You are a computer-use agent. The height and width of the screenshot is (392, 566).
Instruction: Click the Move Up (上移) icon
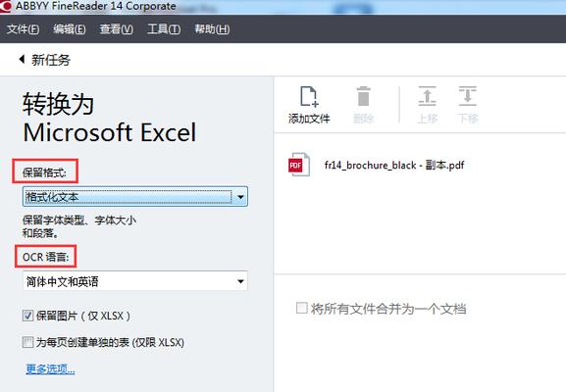pos(427,96)
